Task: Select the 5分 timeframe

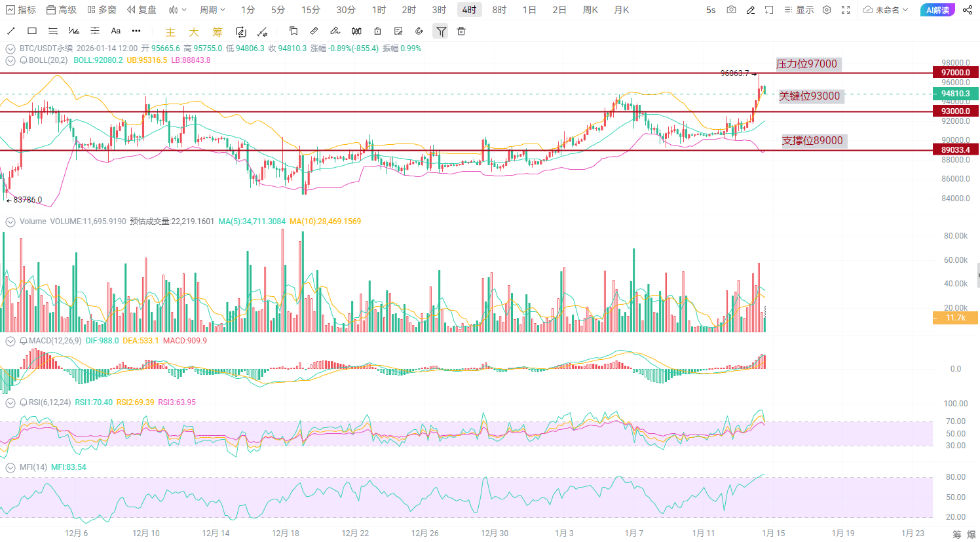Action: tap(278, 10)
